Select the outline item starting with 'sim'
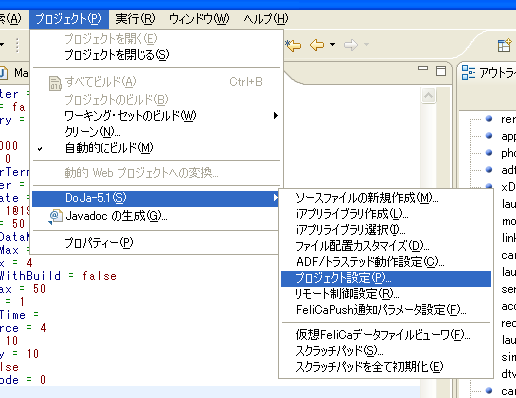This screenshot has height=398, width=516. 508,357
